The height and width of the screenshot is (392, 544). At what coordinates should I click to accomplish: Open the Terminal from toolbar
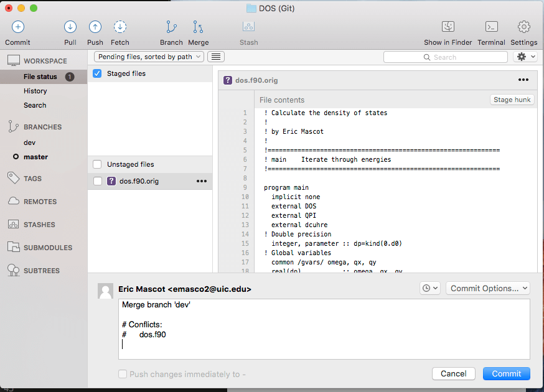pyautogui.click(x=492, y=26)
